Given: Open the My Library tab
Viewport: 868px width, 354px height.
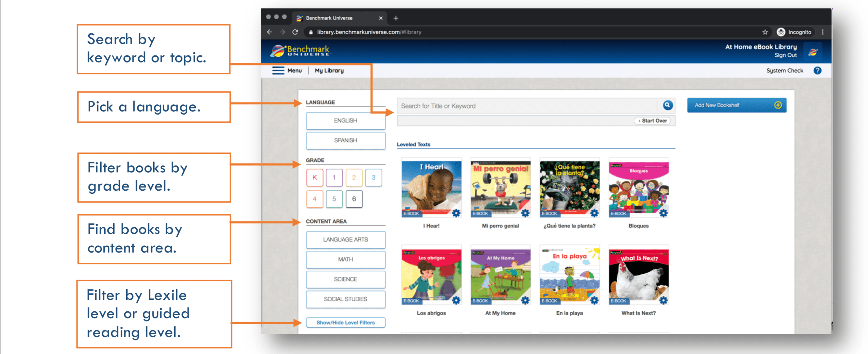Looking at the screenshot, I should pyautogui.click(x=329, y=70).
